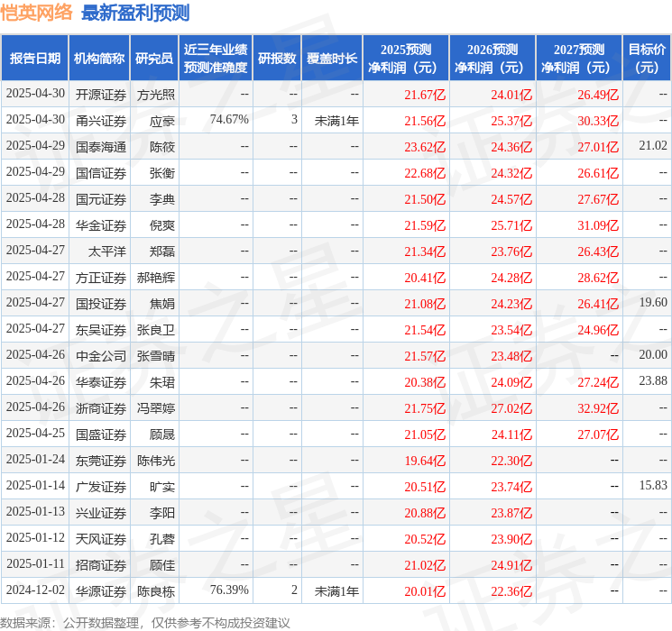Image resolution: width=672 pixels, height=631 pixels.
Task: Select the 方正证券 institution cell
Action: coord(101,278)
